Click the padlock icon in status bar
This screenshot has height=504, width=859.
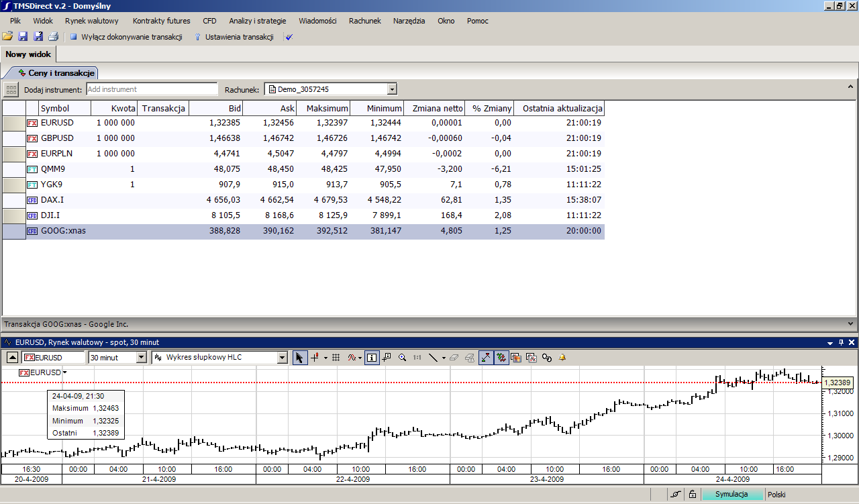tap(693, 494)
